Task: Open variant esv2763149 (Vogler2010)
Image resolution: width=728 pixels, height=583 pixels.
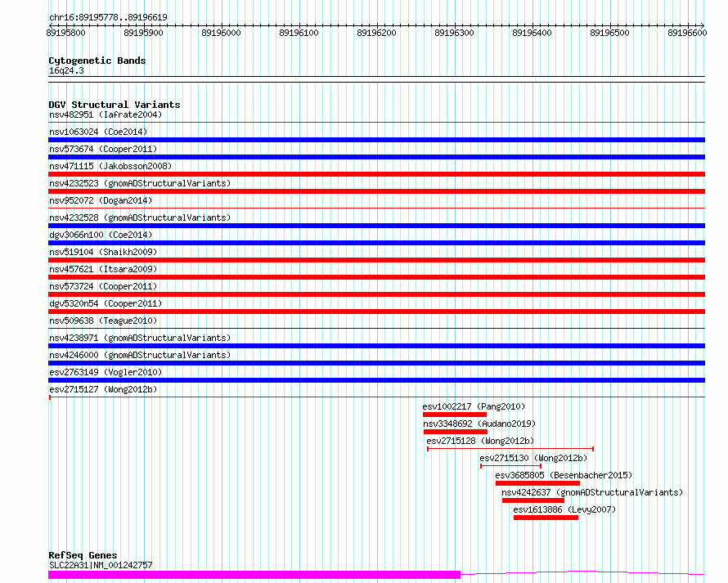Action: (x=106, y=372)
